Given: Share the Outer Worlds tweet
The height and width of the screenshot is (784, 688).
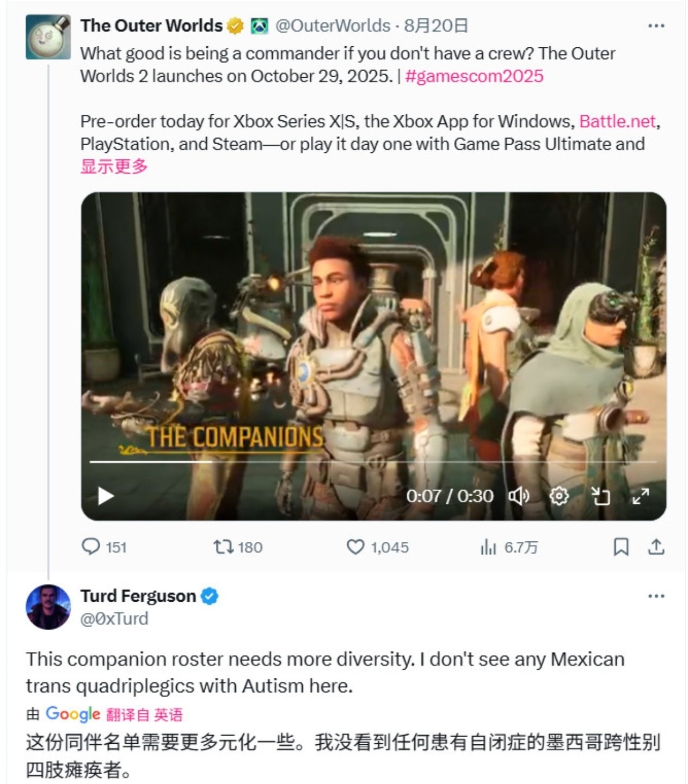Looking at the screenshot, I should [x=656, y=547].
